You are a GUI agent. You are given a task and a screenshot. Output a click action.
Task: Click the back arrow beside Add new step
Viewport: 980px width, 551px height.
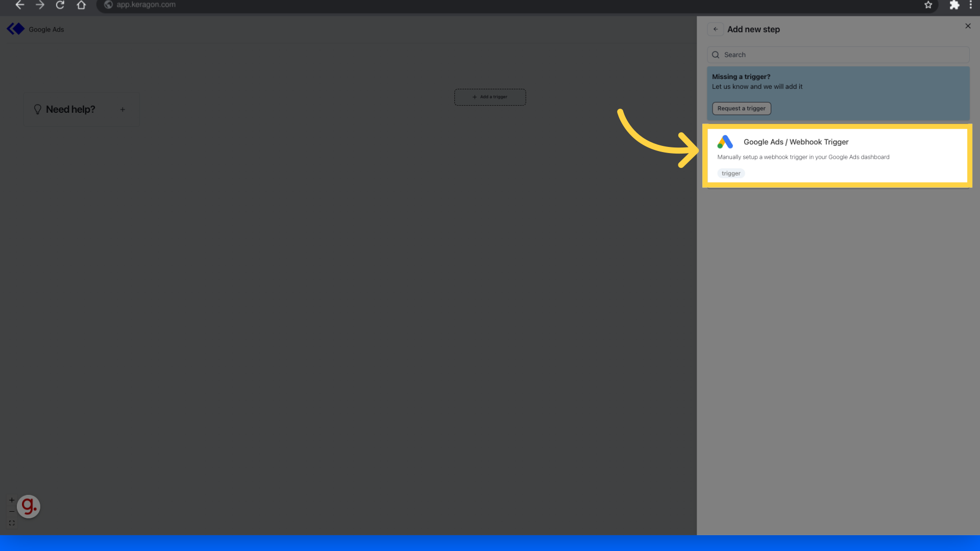716,29
